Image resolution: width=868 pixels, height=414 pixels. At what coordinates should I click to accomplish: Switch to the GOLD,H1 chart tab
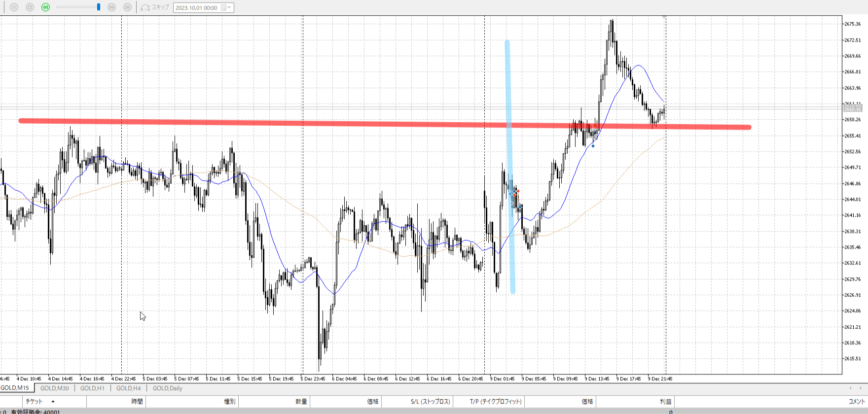[92, 388]
